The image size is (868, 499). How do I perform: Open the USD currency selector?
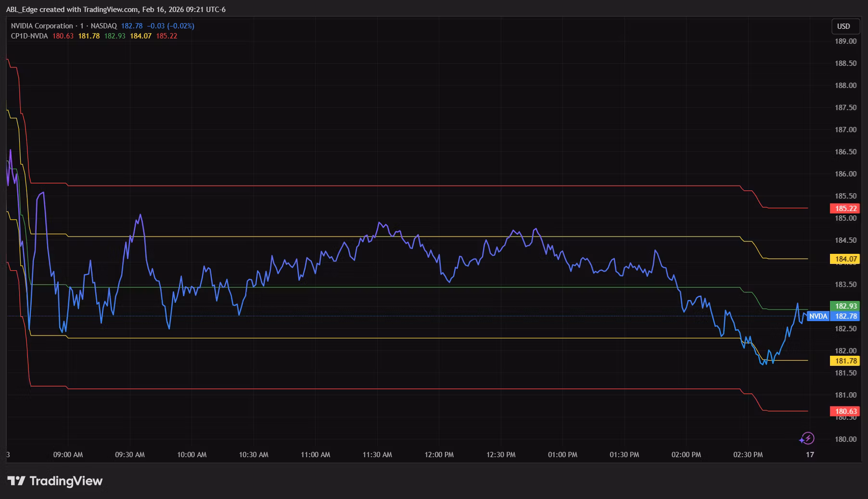coord(843,26)
